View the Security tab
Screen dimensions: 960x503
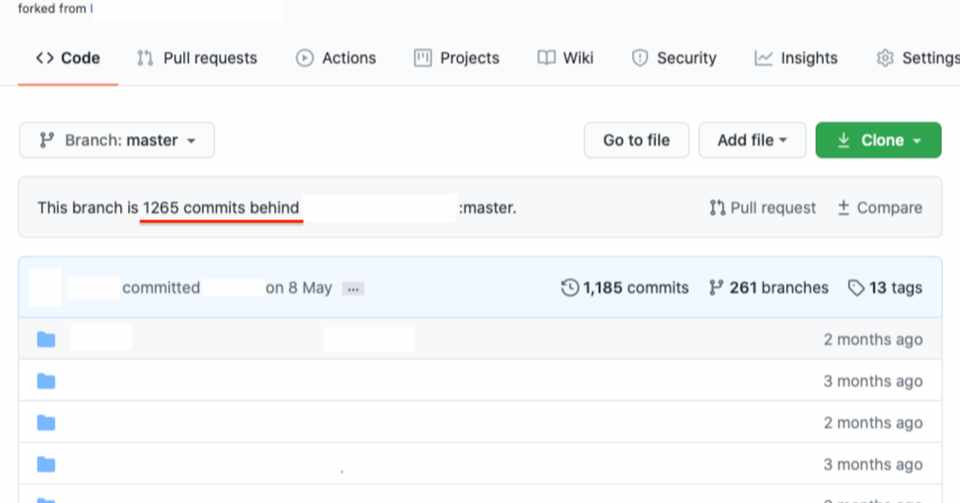click(673, 58)
